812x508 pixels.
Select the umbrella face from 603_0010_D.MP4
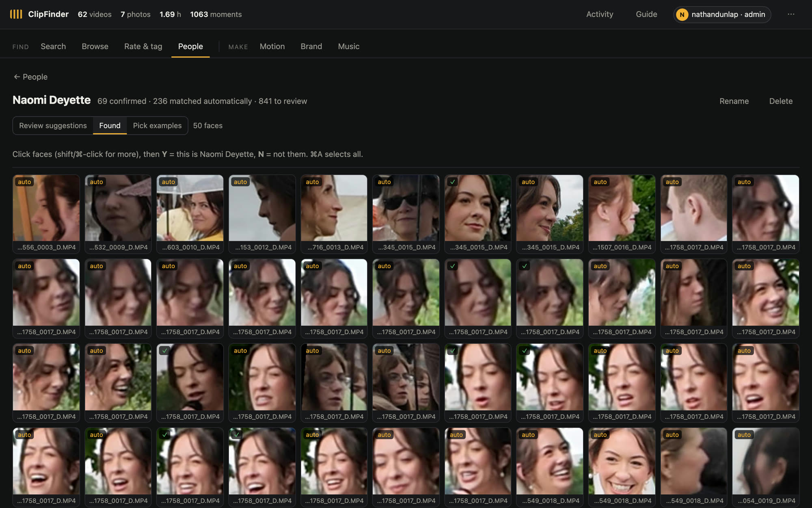[190, 208]
